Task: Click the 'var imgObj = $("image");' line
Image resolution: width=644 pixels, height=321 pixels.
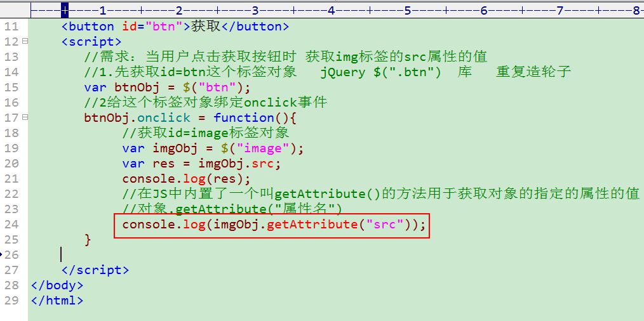Action: coord(213,148)
